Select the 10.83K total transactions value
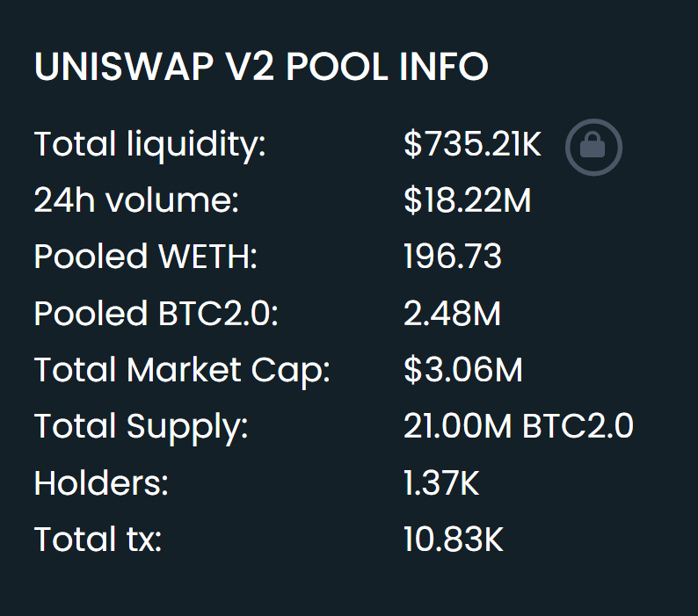 pos(453,539)
